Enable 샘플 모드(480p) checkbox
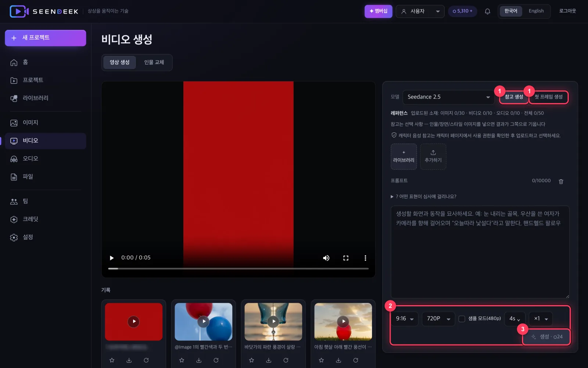This screenshot has height=368, width=588. (462, 319)
